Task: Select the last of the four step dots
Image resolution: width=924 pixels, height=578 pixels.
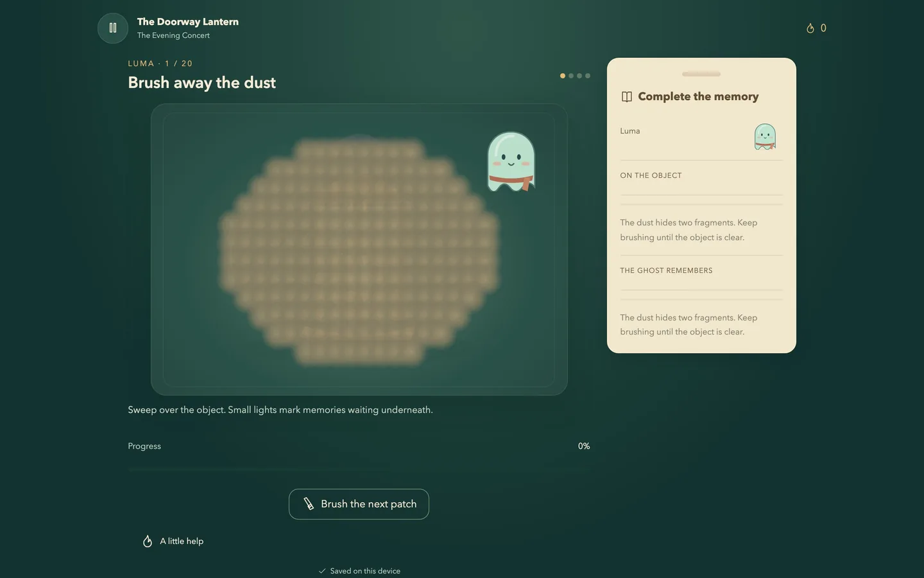Action: tap(588, 76)
